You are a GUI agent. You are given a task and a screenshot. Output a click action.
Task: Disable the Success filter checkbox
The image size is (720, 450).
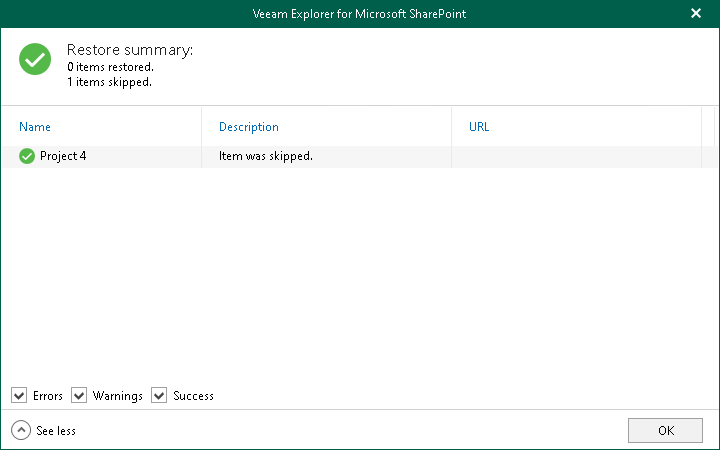159,396
